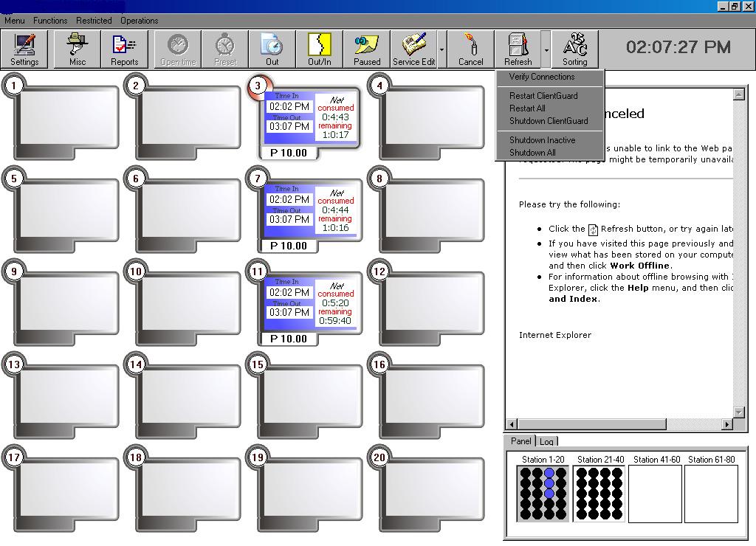Click the P 10.00 label on station 7
Viewport: 756px width, 546px height.
tap(289, 246)
